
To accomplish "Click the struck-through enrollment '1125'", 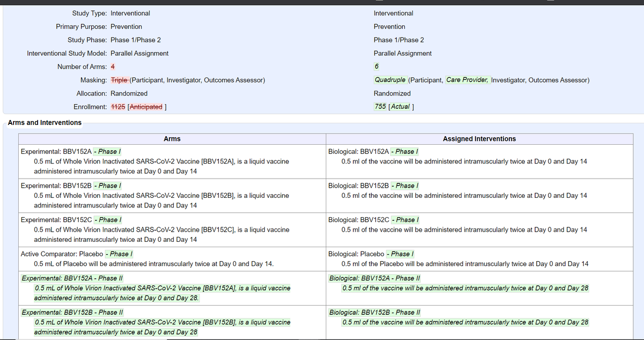I will (x=118, y=107).
